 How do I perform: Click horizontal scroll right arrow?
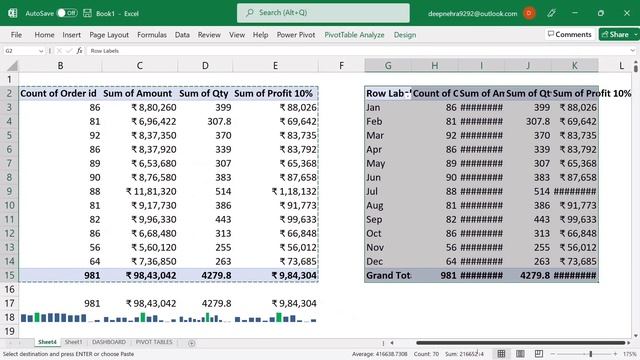(629, 343)
